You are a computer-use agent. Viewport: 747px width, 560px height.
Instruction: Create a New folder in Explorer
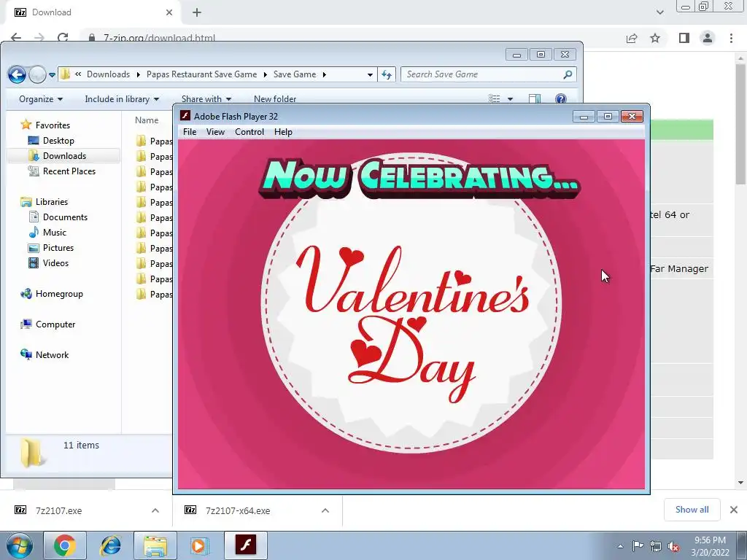pyautogui.click(x=275, y=99)
